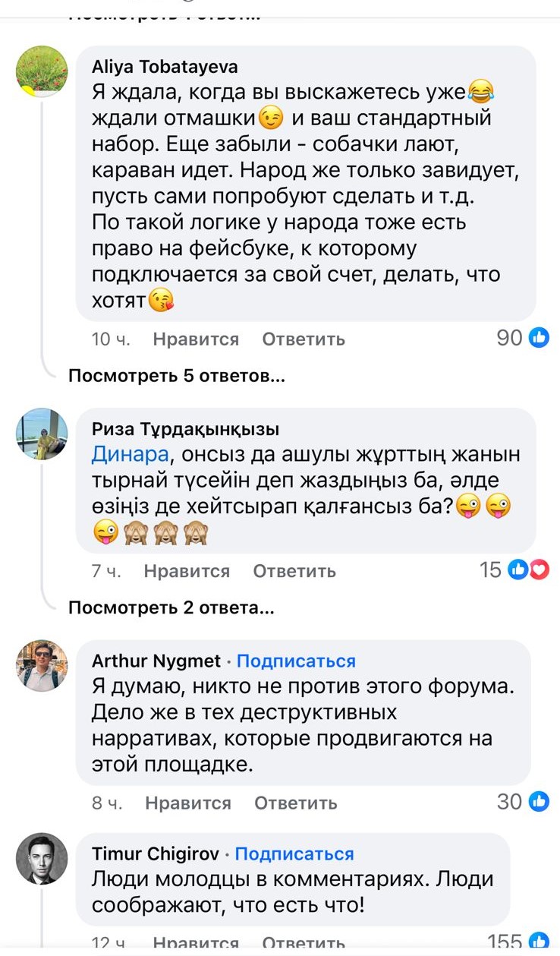This screenshot has height=956, width=560.
Task: Click the thumbs-up reaction icon showing 90
Action: tap(539, 339)
